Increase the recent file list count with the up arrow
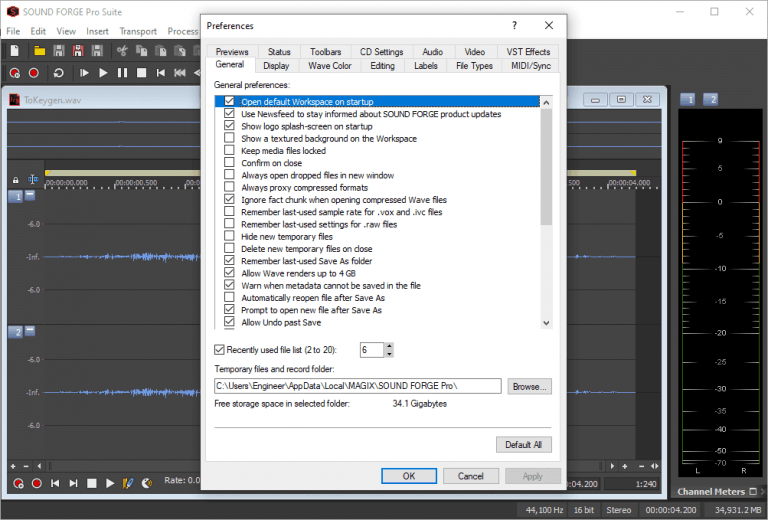 point(389,346)
